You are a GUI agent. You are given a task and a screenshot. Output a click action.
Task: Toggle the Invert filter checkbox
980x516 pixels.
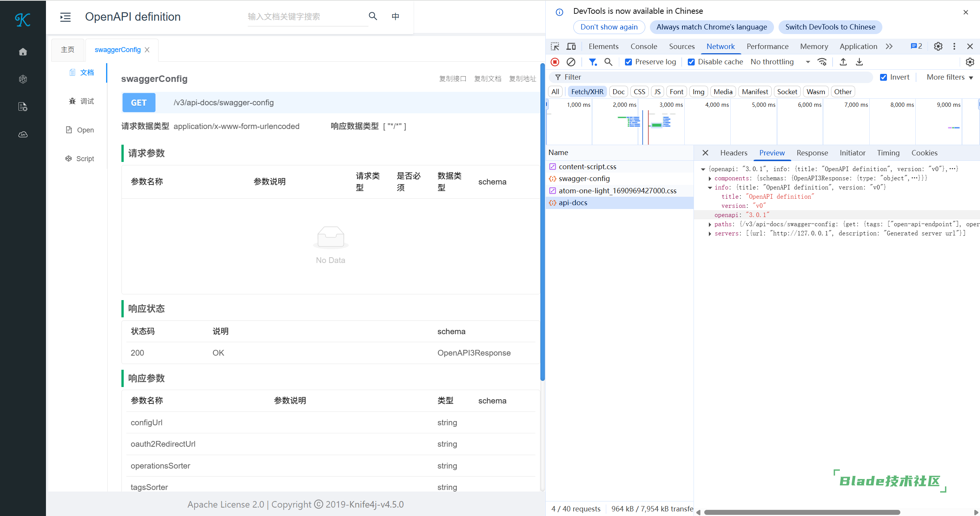pyautogui.click(x=883, y=77)
